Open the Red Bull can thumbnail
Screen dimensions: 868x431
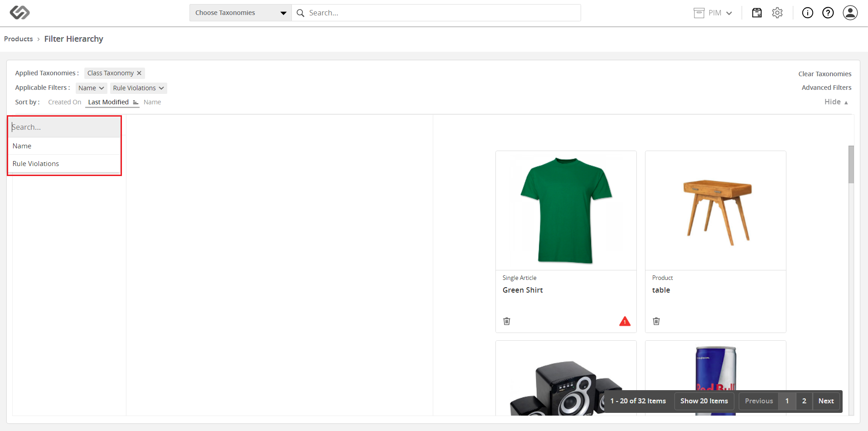click(715, 378)
